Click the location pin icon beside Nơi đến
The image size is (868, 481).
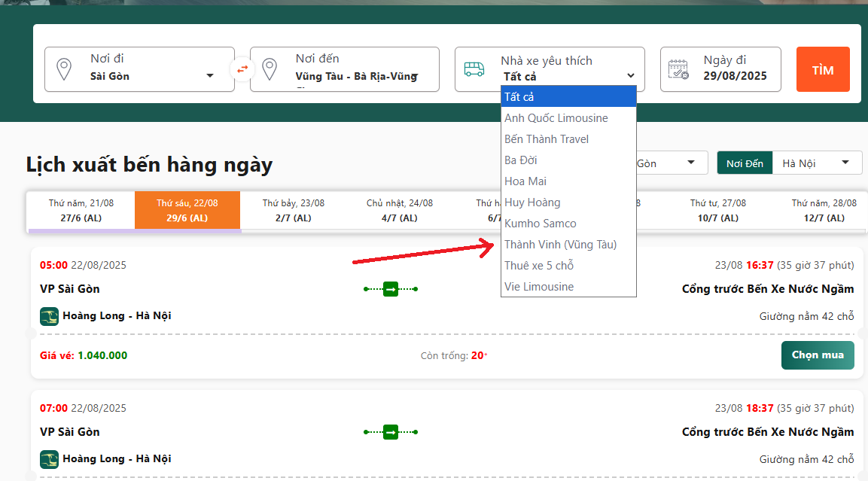270,69
